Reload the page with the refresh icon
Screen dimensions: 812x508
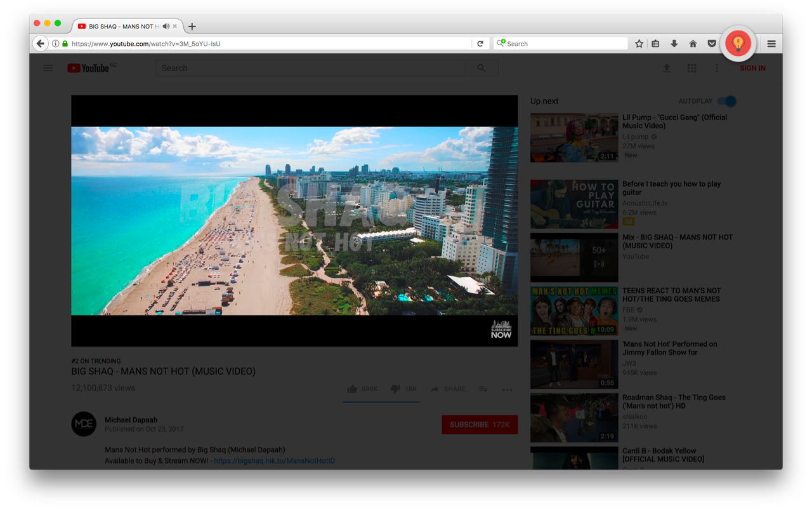point(480,44)
